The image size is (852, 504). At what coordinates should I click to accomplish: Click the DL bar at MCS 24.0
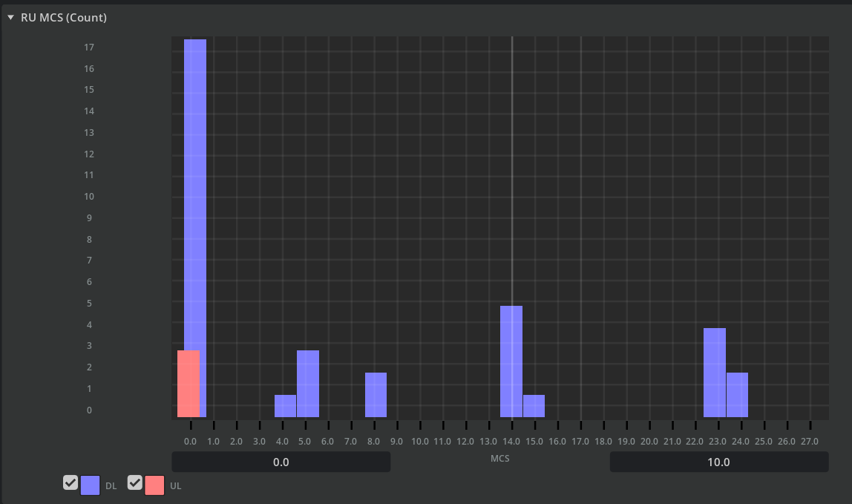click(x=737, y=395)
